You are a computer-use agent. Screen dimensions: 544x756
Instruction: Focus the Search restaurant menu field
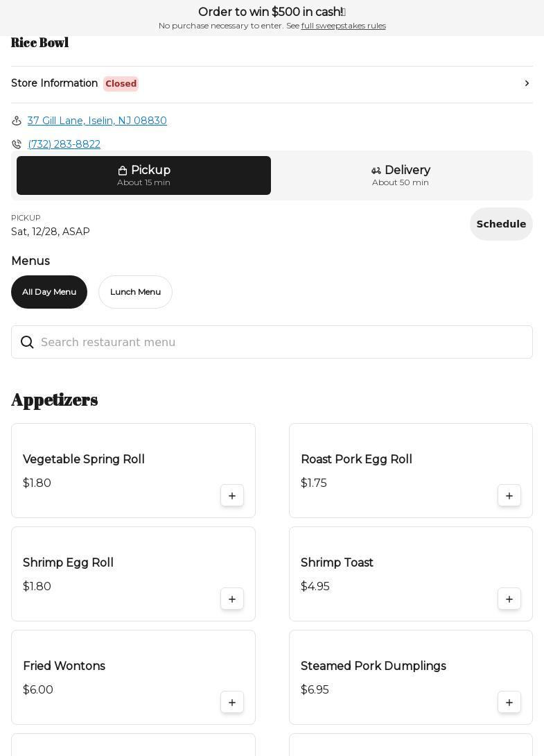tap(277, 342)
